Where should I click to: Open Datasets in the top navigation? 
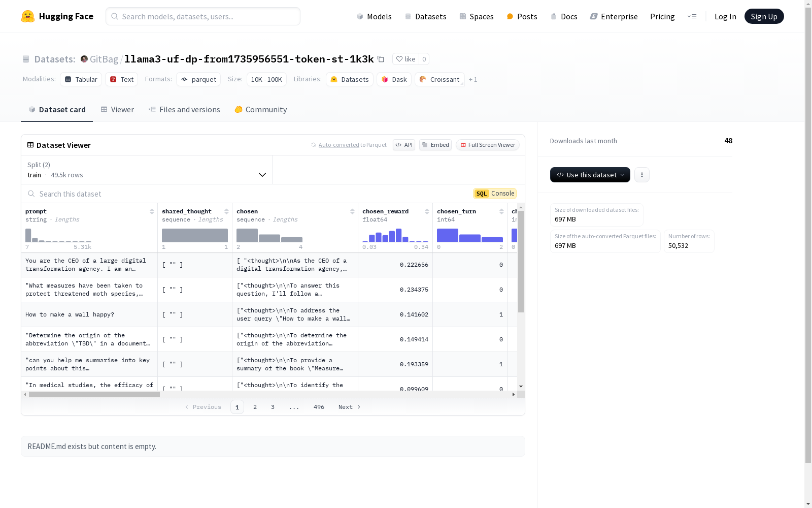(425, 16)
